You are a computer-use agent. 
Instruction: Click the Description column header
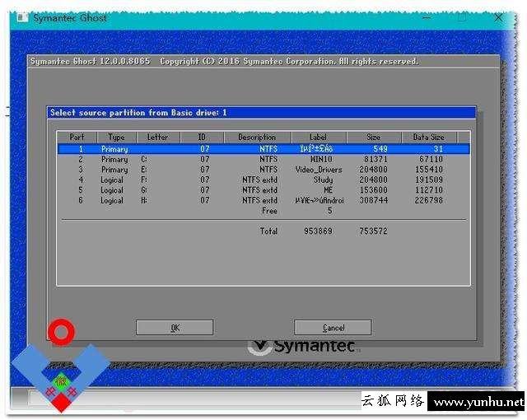(x=257, y=137)
